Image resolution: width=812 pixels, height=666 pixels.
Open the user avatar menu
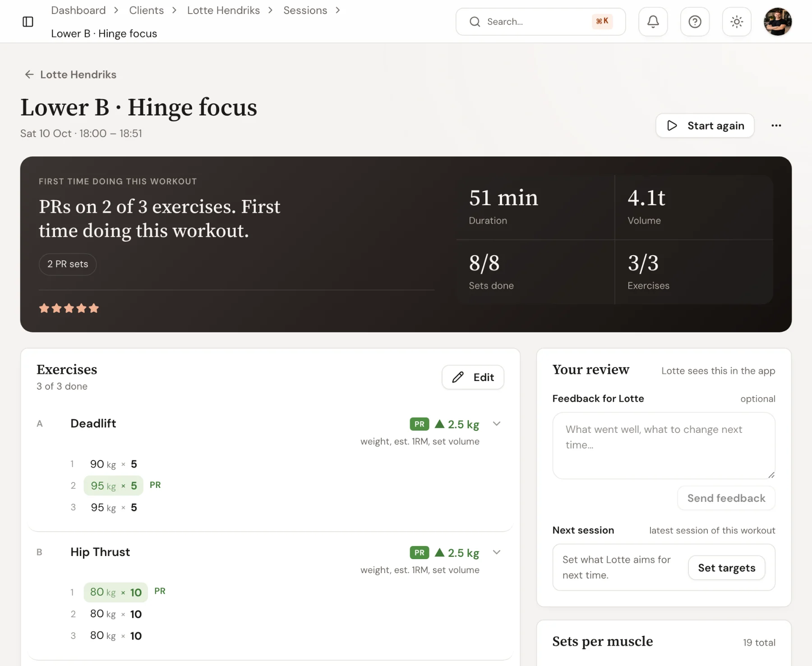[x=778, y=22]
